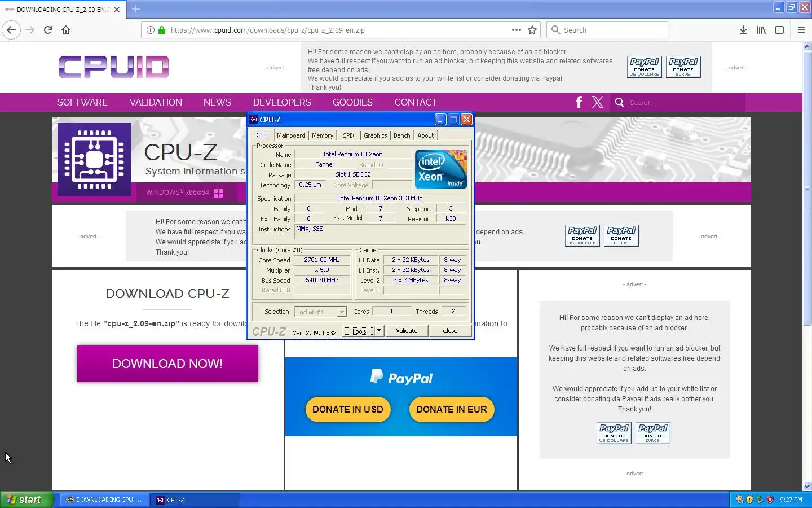
Task: Open the NEWS menu item
Action: click(x=217, y=102)
